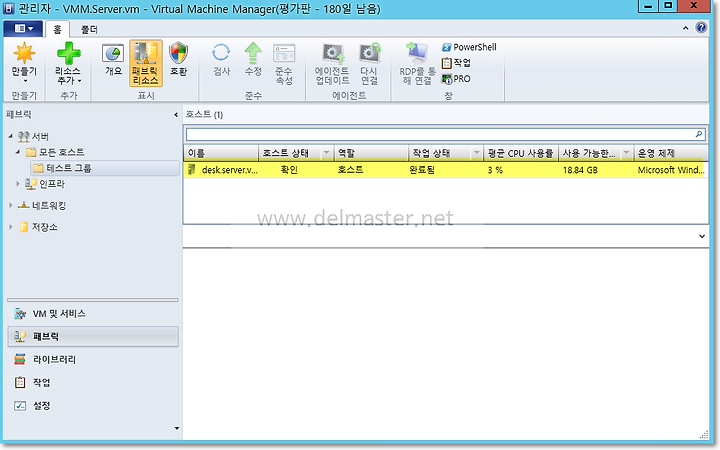Open the 작업 (Jobs) ribbon button
Screen dimensions: 720x450
tap(456, 63)
